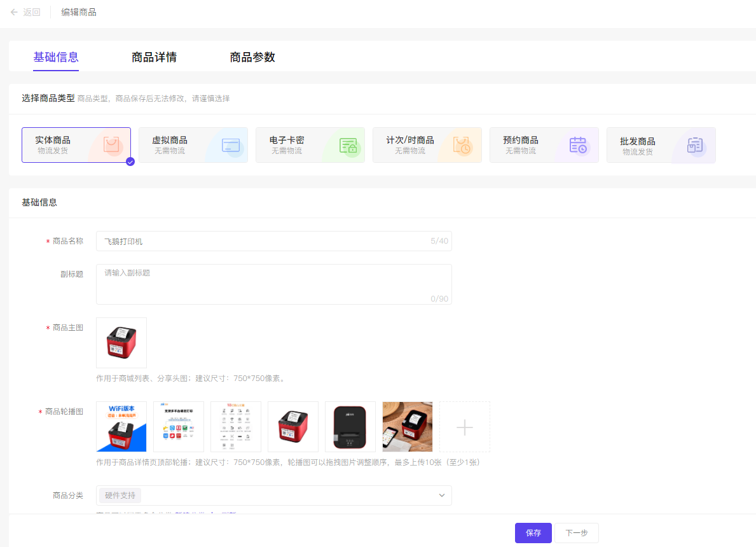Select the black printer top-view carousel image
756x547 pixels.
click(x=350, y=427)
